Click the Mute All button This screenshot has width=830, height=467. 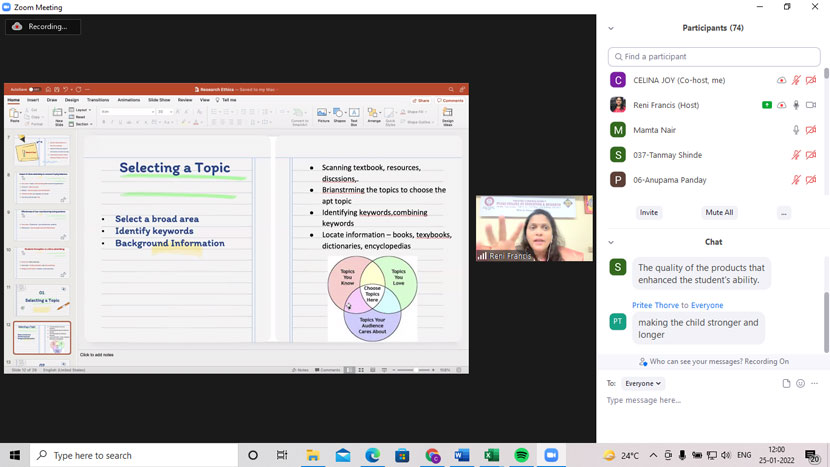[x=719, y=213]
